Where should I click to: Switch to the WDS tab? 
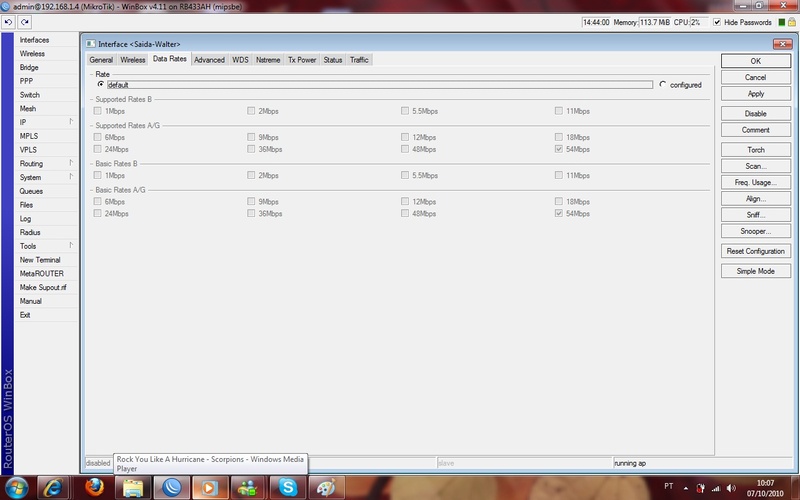point(240,60)
